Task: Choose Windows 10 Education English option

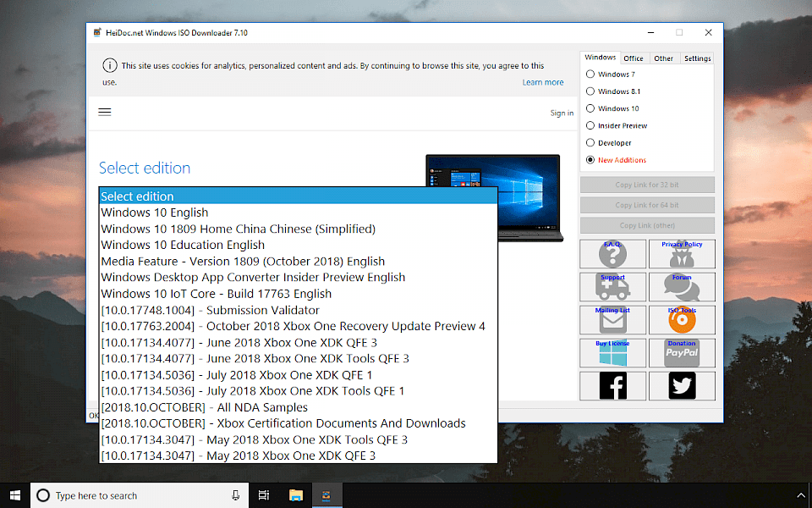Action: (299, 245)
